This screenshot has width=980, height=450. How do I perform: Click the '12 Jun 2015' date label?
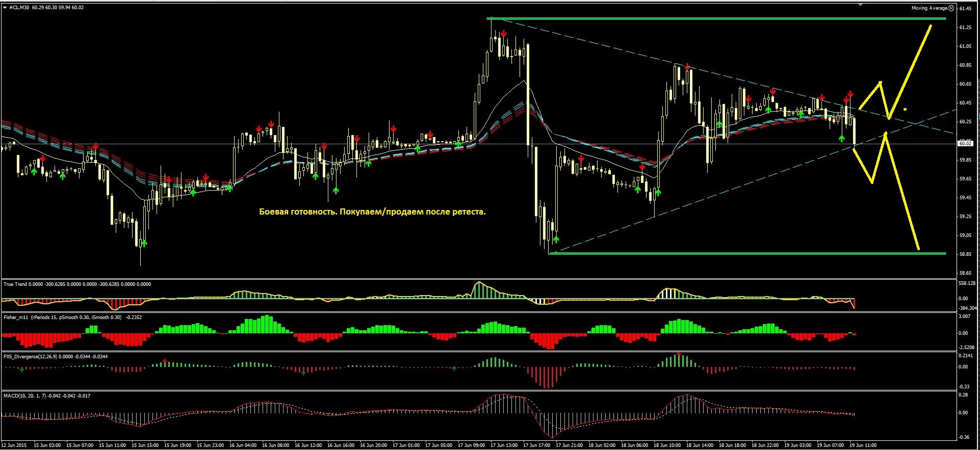13,445
